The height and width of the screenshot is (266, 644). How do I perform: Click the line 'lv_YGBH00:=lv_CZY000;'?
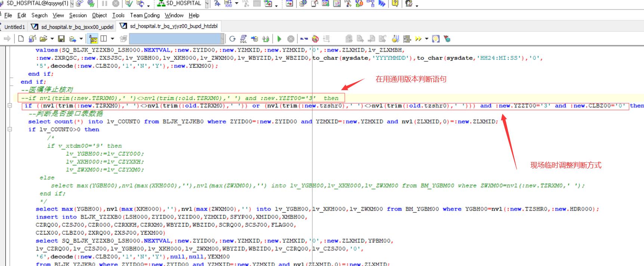[x=105, y=153]
